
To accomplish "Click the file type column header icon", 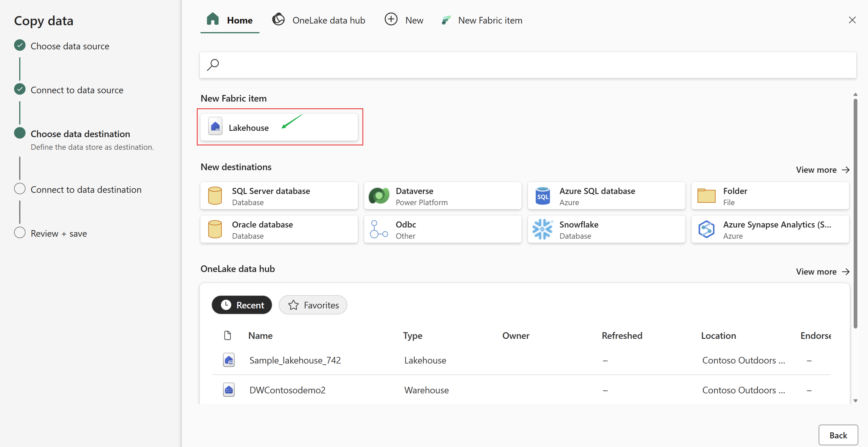I will pos(227,335).
